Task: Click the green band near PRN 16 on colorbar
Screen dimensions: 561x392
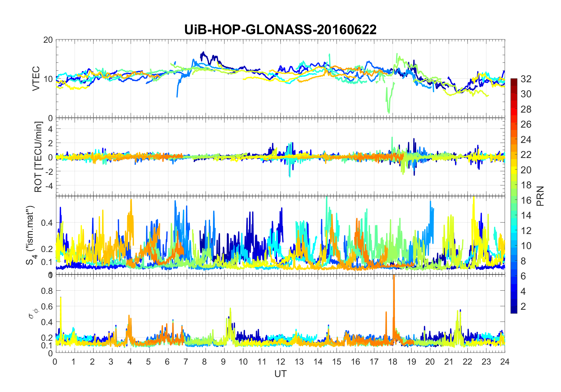Action: (x=514, y=200)
